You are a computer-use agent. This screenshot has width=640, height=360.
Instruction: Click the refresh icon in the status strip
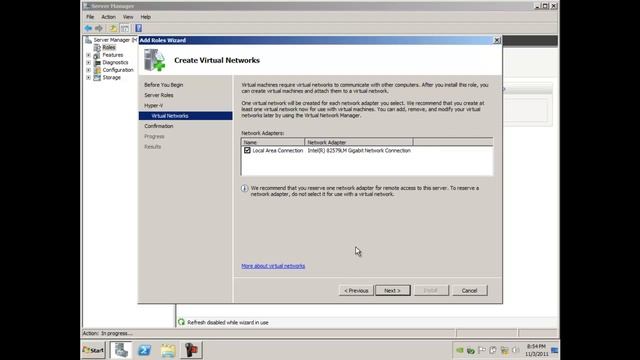tap(181, 322)
